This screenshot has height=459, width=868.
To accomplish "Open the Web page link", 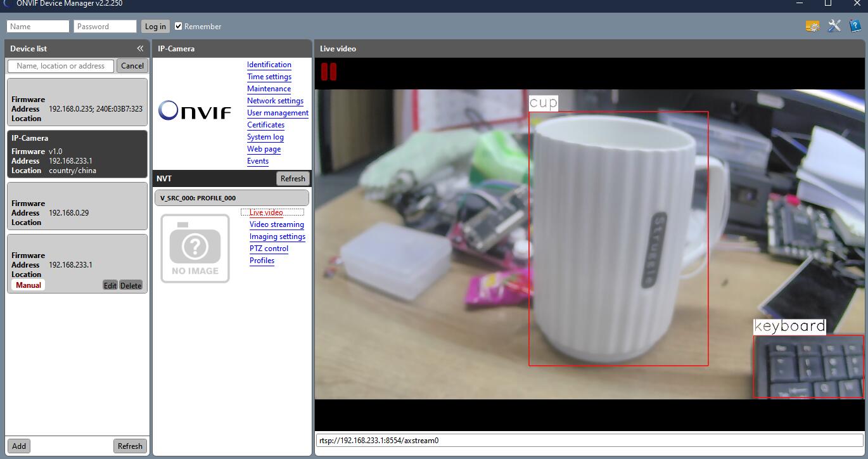I will click(x=264, y=149).
